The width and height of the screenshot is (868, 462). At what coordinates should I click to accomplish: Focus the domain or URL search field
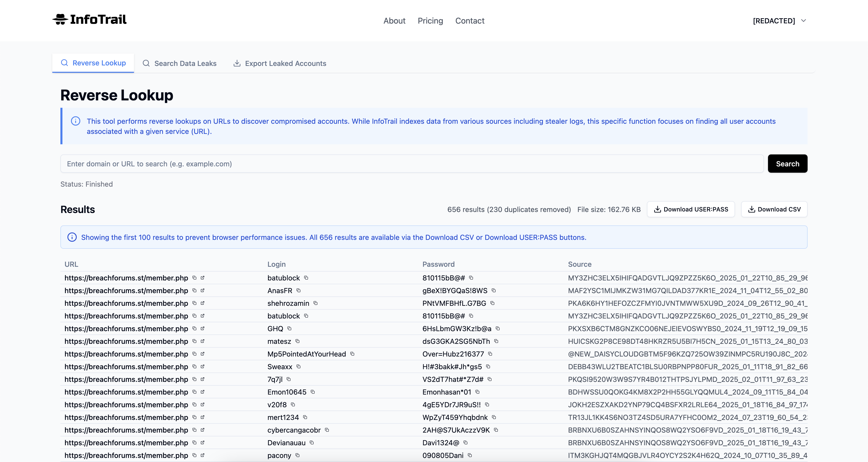(412, 164)
